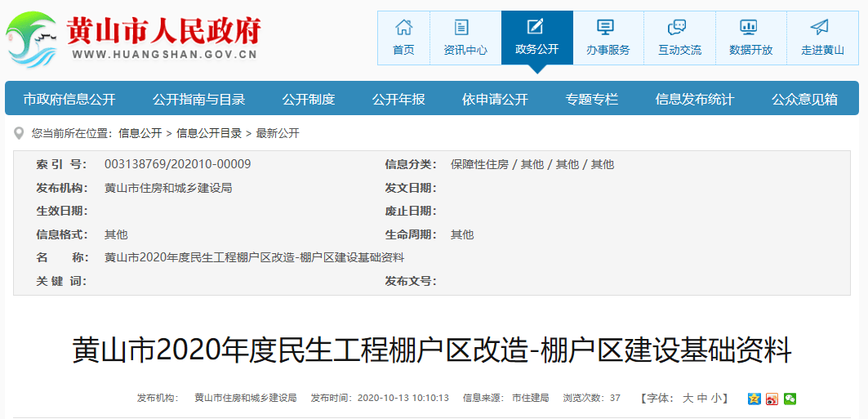This screenshot has width=868, height=419.
Task: Click 市政府信息公开 menu item
Action: point(69,100)
